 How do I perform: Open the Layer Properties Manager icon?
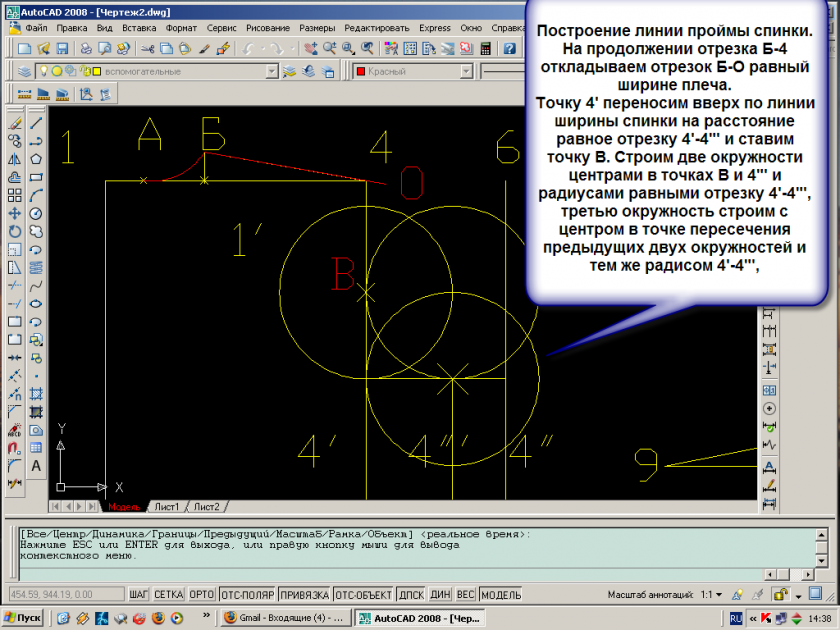click(24, 71)
